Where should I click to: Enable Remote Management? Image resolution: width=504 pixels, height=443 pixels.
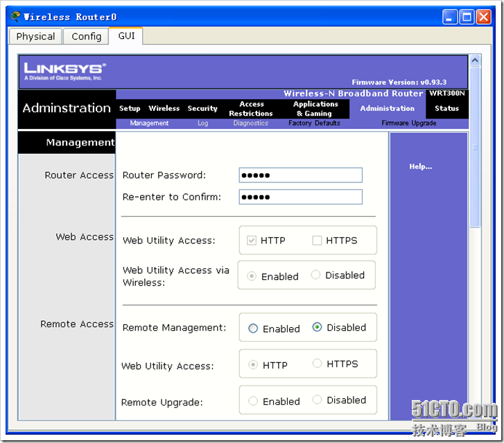click(253, 328)
